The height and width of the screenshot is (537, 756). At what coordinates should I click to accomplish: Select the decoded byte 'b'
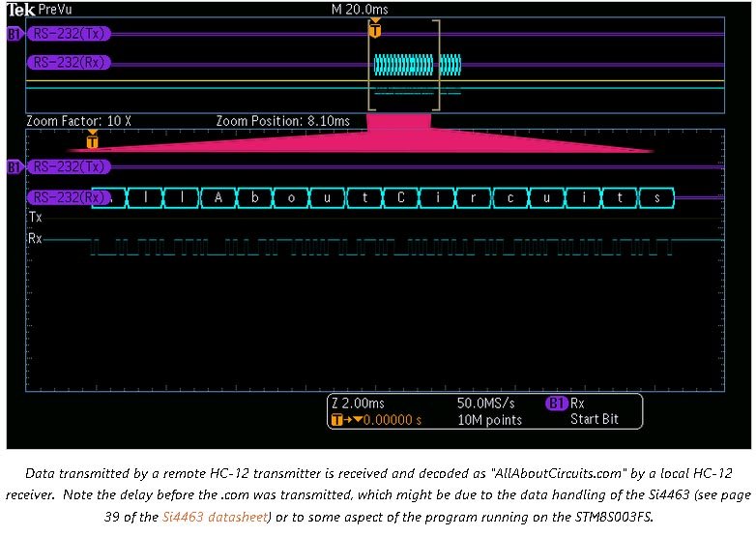pos(255,197)
